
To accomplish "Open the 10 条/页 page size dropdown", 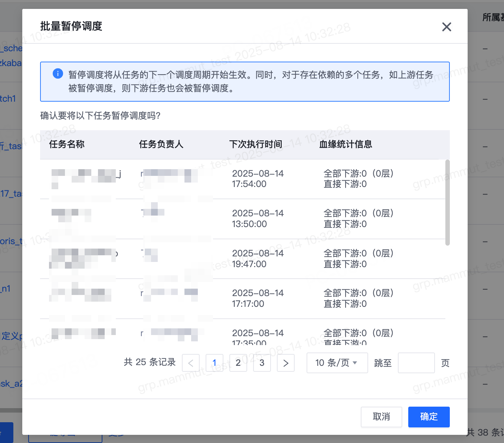I will 337,363.
